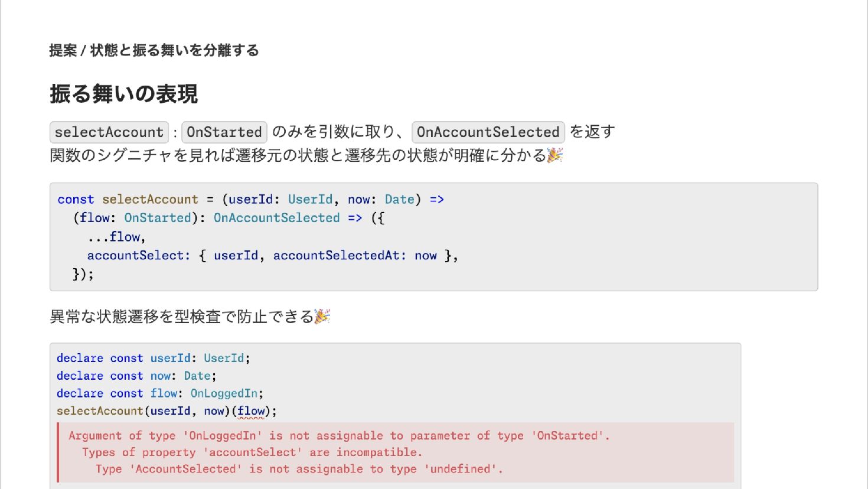Click the red-underlined flow argument
Image resolution: width=868 pixels, height=489 pixels.
[251, 411]
